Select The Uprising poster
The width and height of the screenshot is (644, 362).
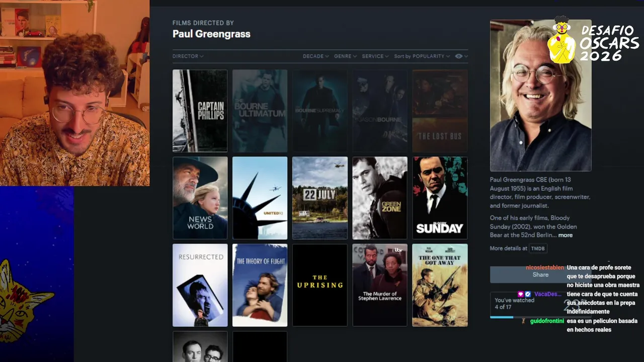(319, 285)
